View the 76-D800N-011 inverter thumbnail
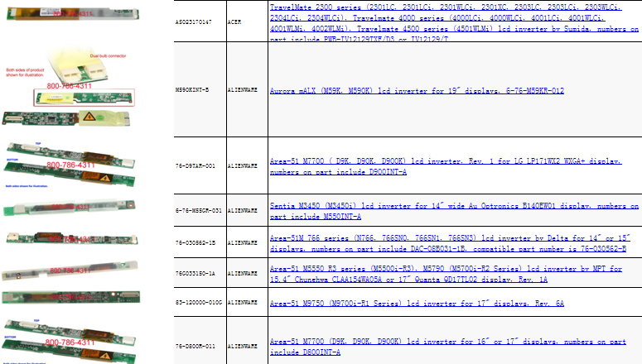The image size is (642, 364). click(70, 341)
